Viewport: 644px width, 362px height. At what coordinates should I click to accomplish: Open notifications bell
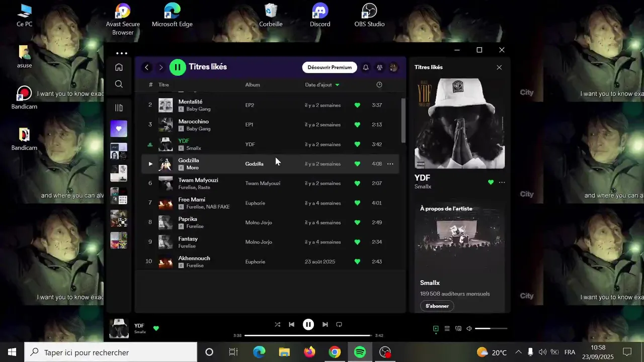[x=366, y=67]
